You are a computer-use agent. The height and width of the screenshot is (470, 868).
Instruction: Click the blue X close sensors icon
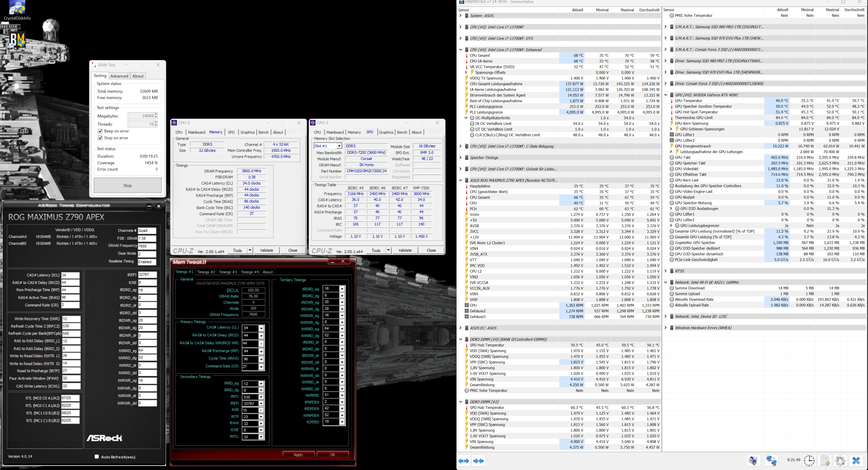(856, 460)
